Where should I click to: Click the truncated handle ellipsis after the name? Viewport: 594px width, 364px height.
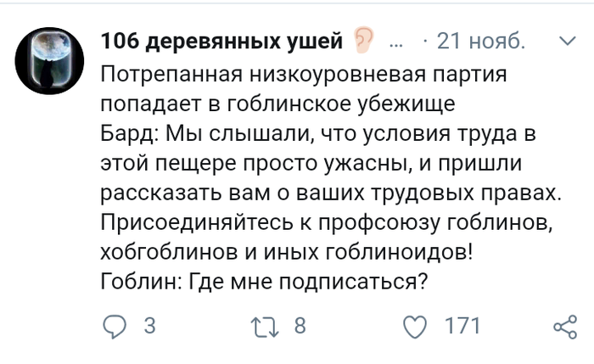click(x=396, y=40)
